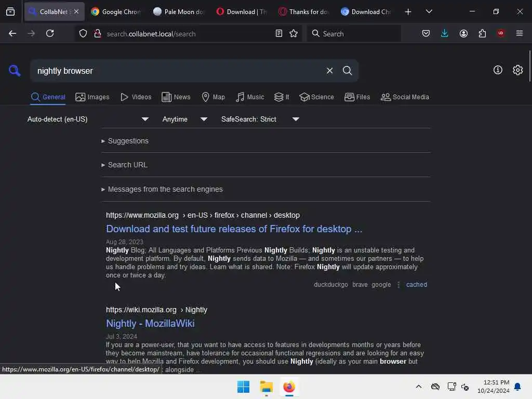Switch to Opera Download tab
Viewport: 532px width, 399px height.
241,11
